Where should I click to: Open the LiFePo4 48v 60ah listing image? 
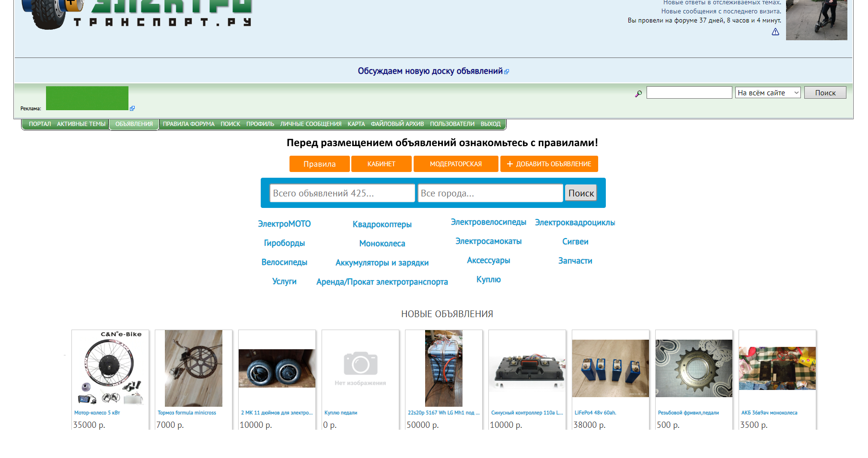[610, 368]
